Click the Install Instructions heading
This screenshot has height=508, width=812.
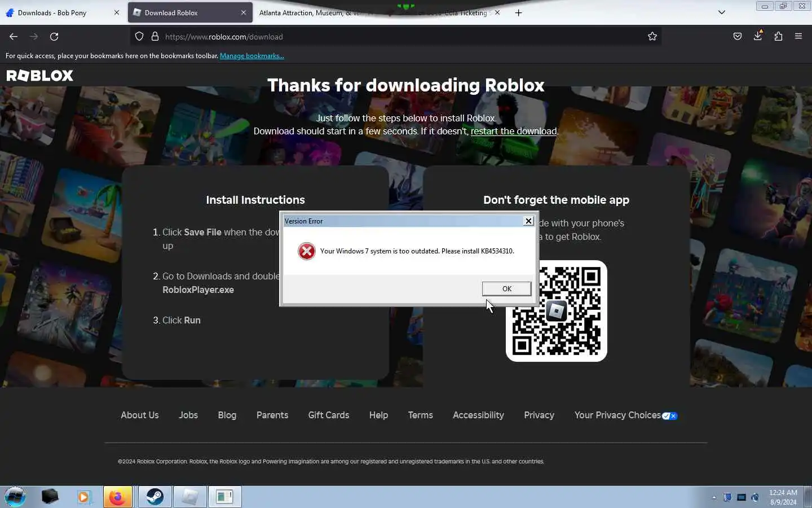pos(255,200)
